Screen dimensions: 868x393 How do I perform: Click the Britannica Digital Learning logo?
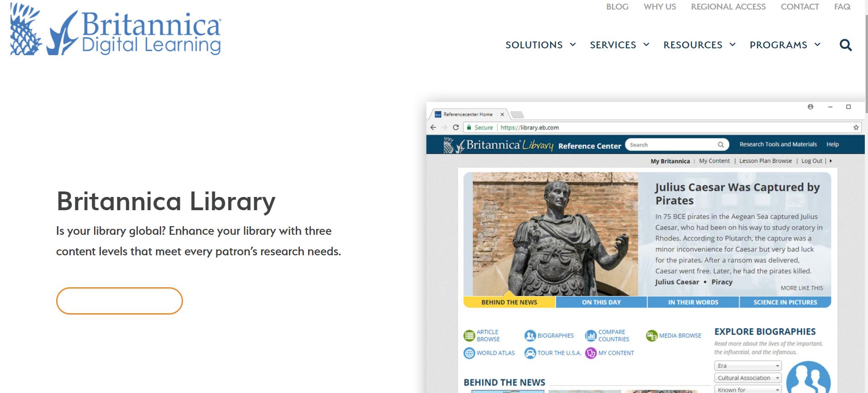115,29
